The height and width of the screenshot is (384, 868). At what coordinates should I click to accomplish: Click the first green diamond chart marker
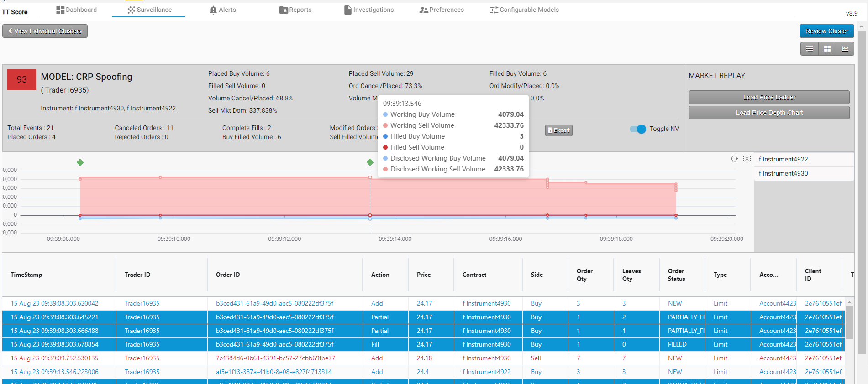pos(80,162)
